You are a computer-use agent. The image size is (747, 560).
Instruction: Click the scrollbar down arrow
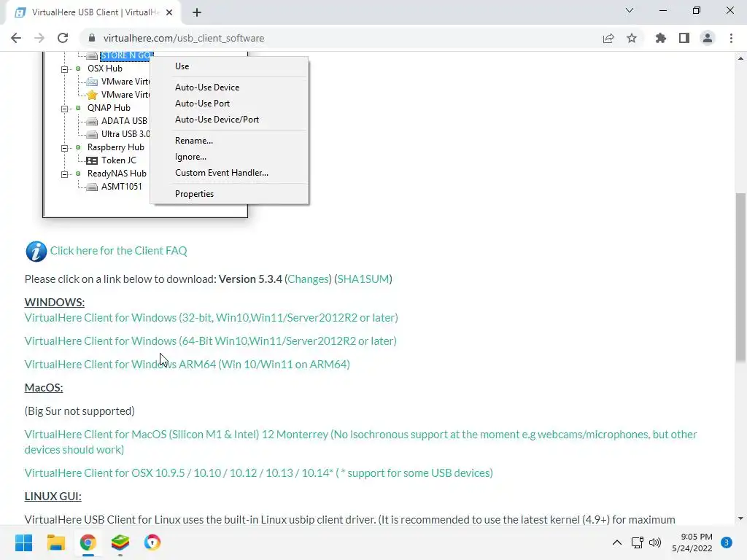click(x=740, y=518)
